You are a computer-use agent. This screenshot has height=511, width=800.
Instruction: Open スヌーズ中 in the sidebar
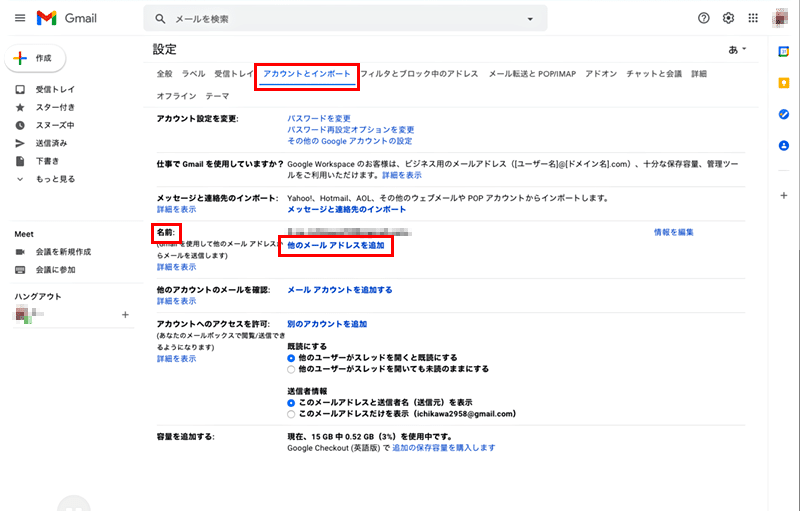(55, 125)
